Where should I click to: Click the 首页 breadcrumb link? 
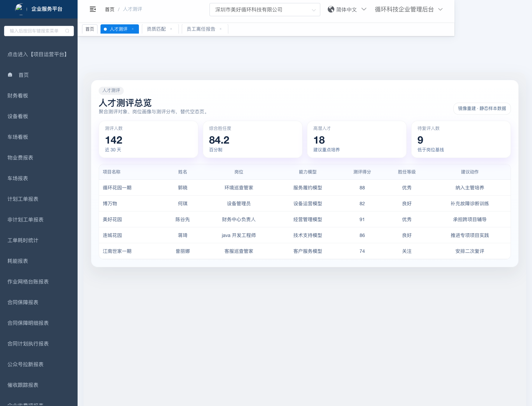coord(110,9)
